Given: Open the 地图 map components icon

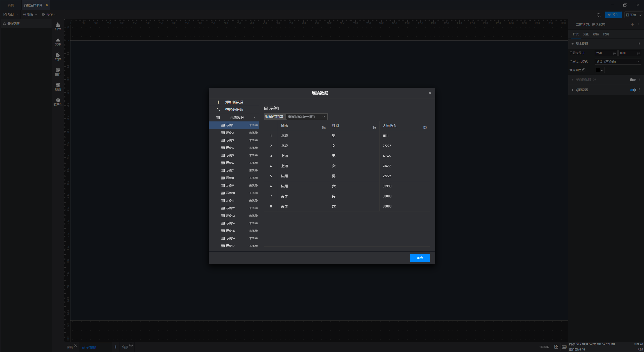Looking at the screenshot, I should click(58, 87).
